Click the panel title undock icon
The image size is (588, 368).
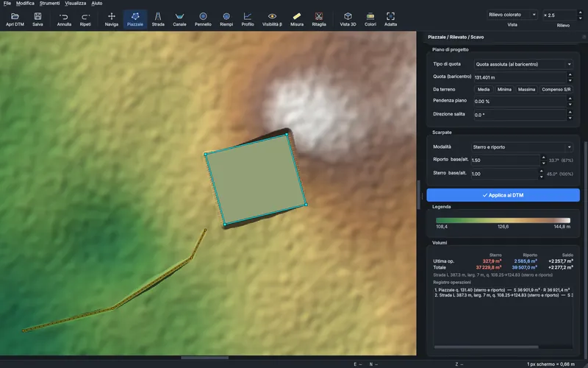[x=584, y=37]
